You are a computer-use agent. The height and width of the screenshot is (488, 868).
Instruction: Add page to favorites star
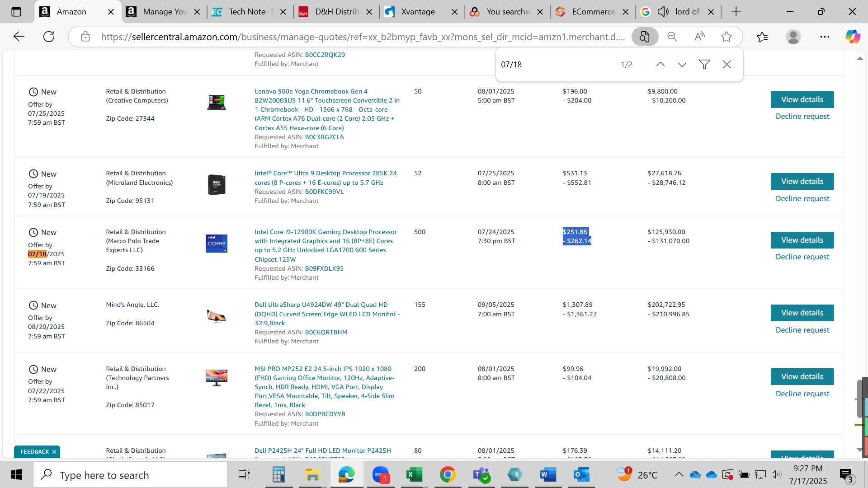[x=726, y=37]
